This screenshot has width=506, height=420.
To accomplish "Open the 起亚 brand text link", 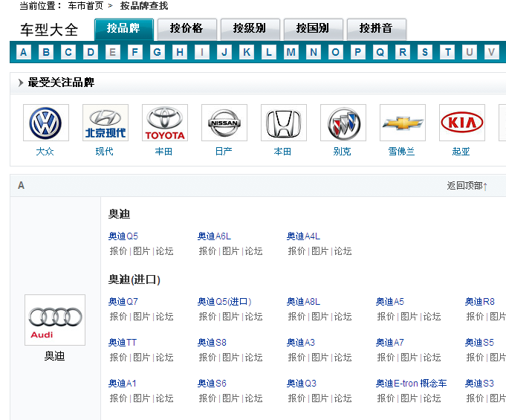I will click(x=461, y=152).
